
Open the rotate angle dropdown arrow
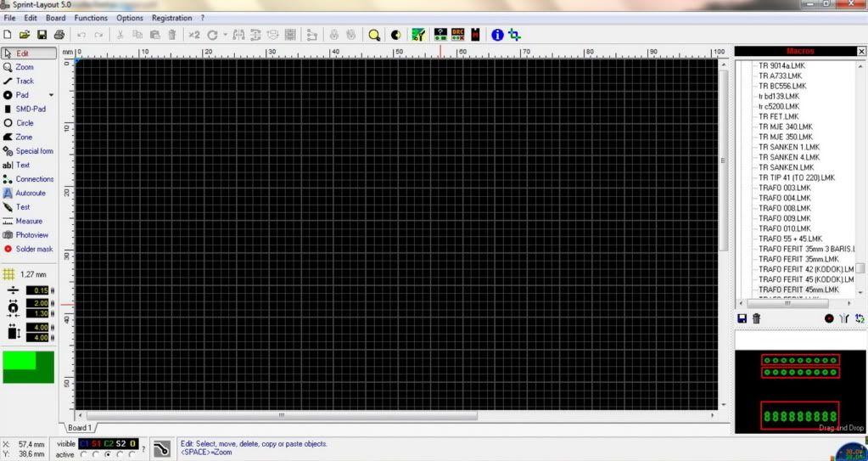point(225,35)
